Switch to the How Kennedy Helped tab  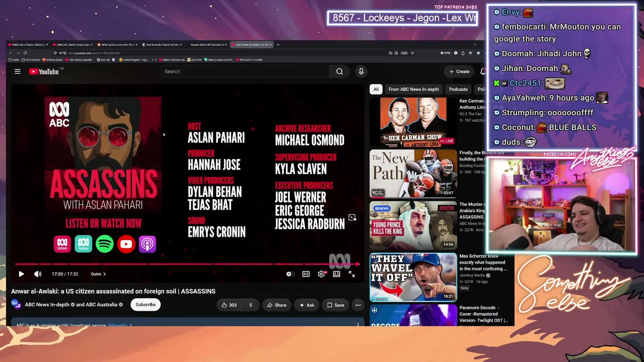click(x=162, y=45)
